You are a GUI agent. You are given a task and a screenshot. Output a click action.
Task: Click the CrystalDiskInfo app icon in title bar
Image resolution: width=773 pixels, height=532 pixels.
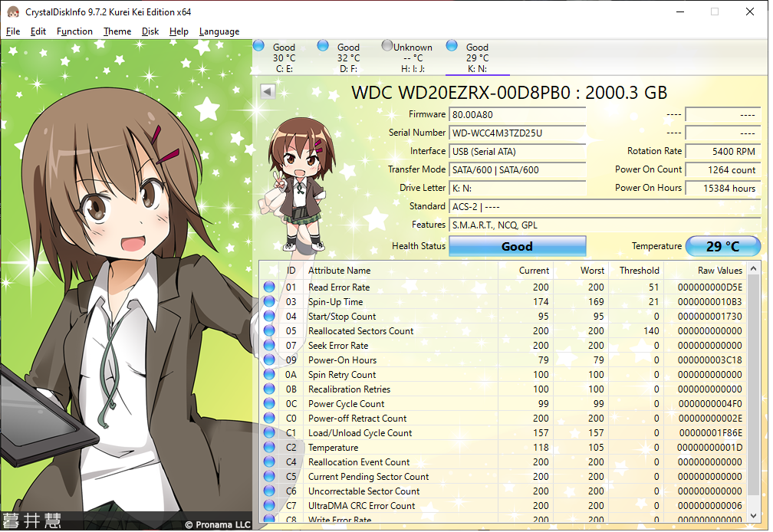click(x=13, y=11)
